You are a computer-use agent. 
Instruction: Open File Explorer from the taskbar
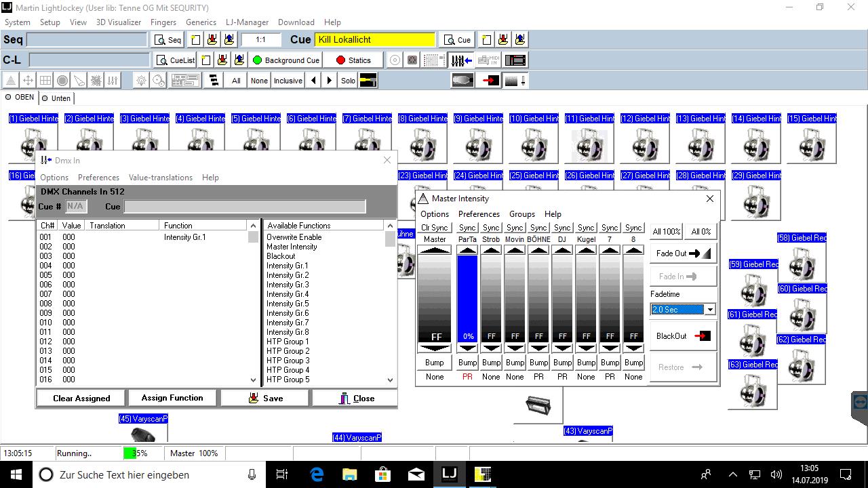click(x=349, y=474)
